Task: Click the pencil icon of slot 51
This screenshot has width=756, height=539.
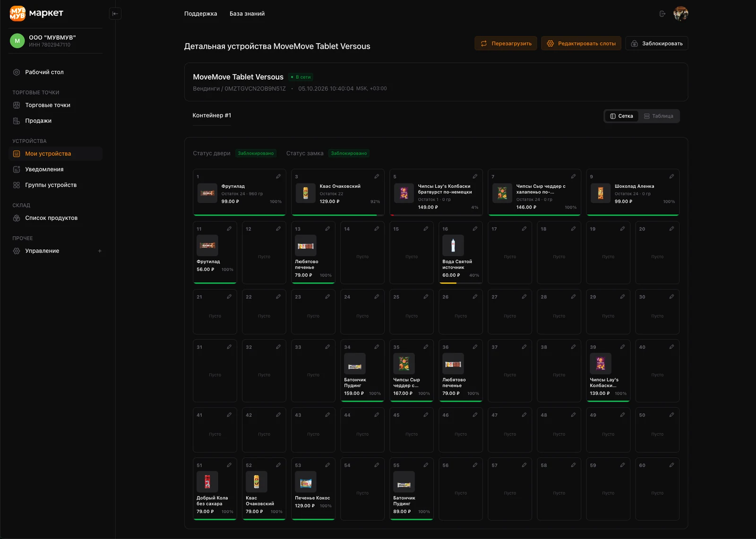Action: (229, 465)
